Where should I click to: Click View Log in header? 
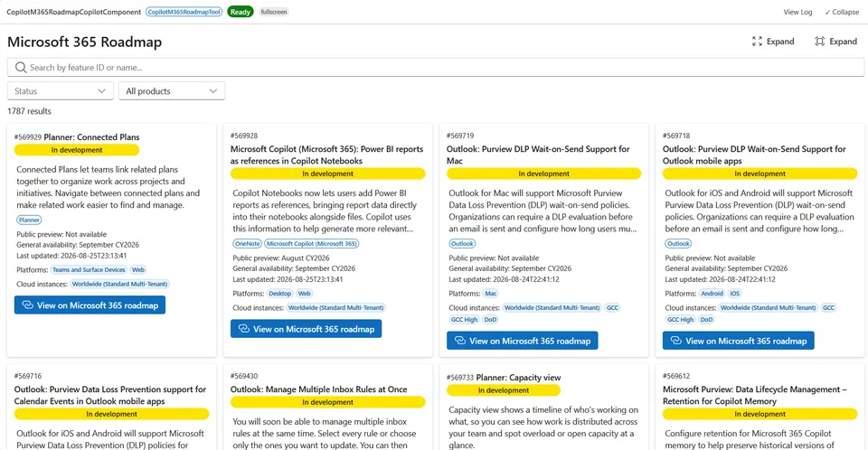(797, 12)
